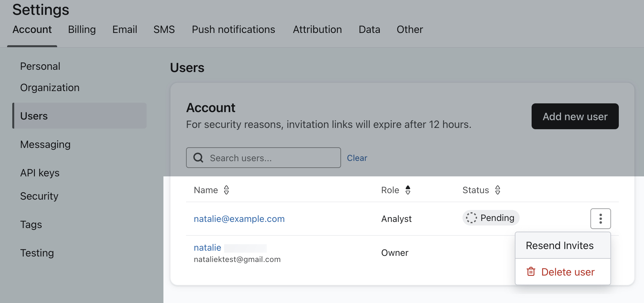644x303 pixels.
Task: Click the Pending status spinner icon
Action: coord(471,218)
